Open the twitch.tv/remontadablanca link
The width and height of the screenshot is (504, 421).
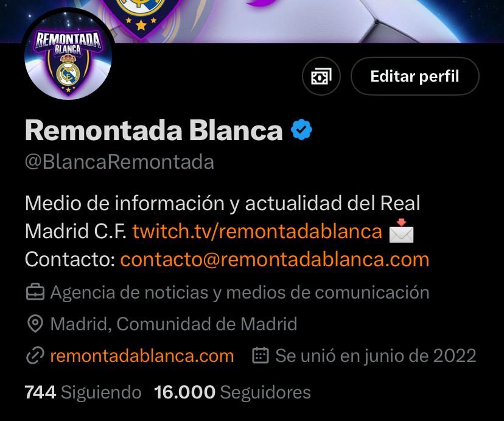coord(257,231)
